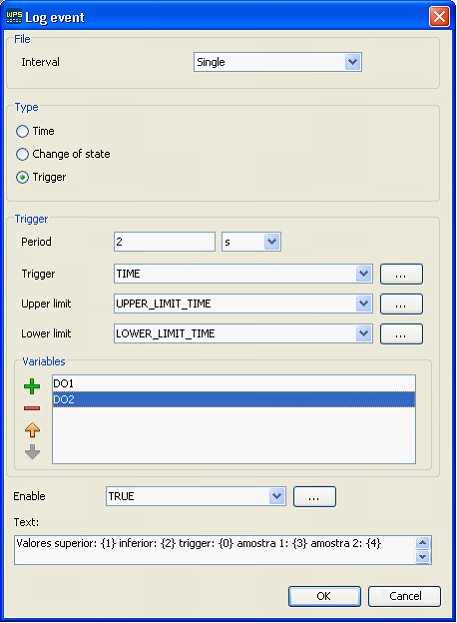Move variable up with orange arrow
This screenshot has width=457, height=623.
pos(32,430)
